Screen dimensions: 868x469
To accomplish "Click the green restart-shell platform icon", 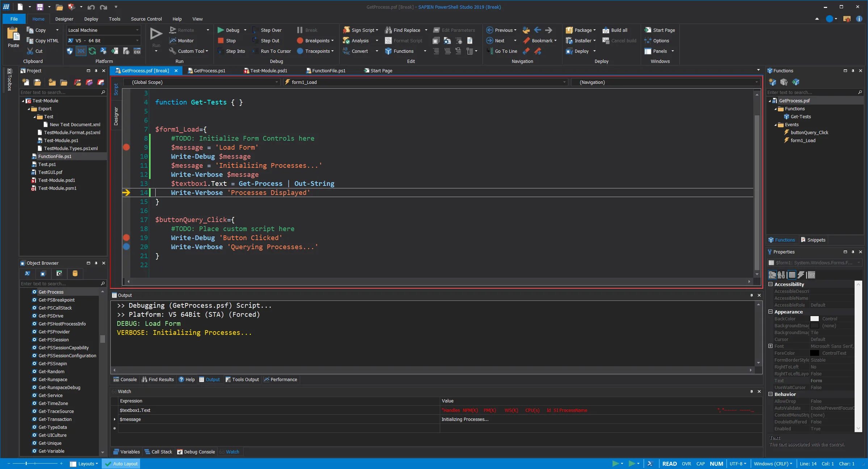I will click(x=92, y=51).
